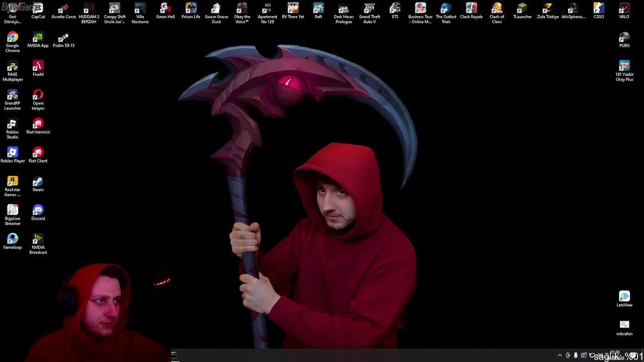The image size is (644, 362).
Task: Click the Dark Hours Prologue icon
Action: (x=344, y=13)
